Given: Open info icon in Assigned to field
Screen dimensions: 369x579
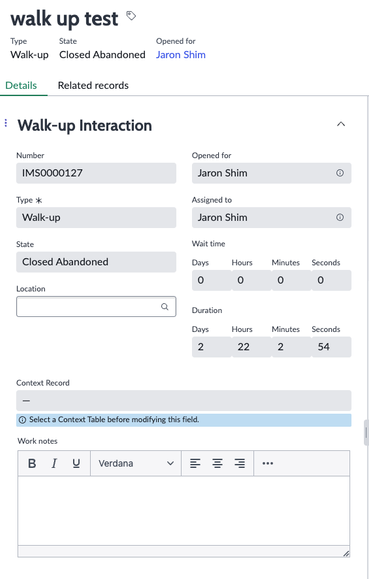Looking at the screenshot, I should (x=339, y=217).
